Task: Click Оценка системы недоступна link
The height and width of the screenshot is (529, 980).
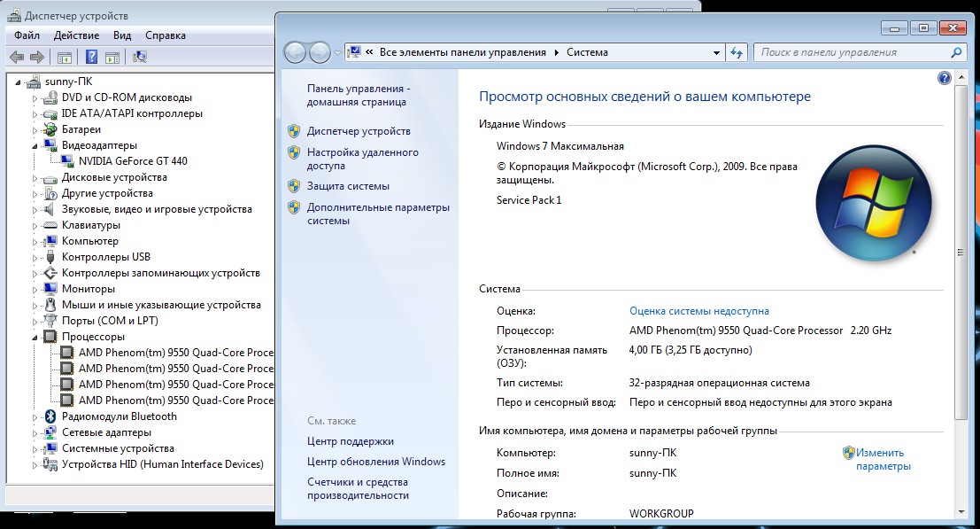Action: coord(699,311)
